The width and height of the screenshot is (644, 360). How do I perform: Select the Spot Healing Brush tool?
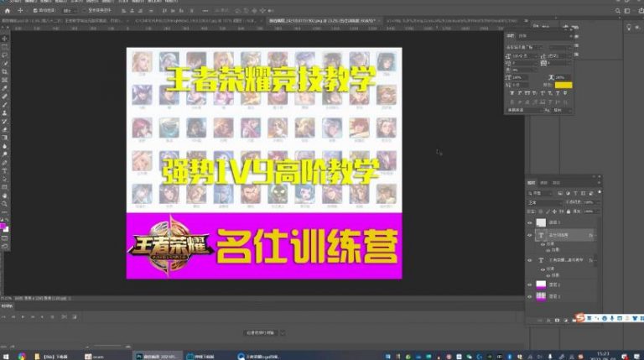(4, 97)
